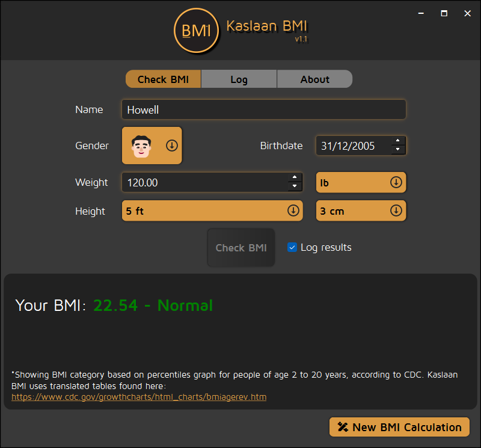Open the CDC growth charts link
481x448 pixels.
(x=139, y=397)
